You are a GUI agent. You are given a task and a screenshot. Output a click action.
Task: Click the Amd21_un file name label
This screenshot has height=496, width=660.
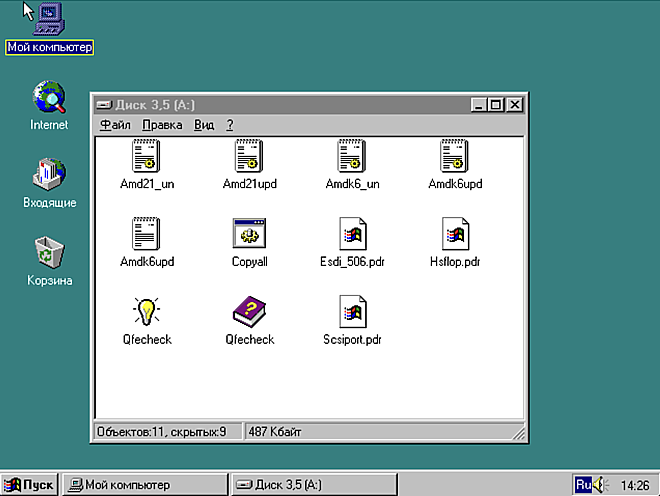147,184
